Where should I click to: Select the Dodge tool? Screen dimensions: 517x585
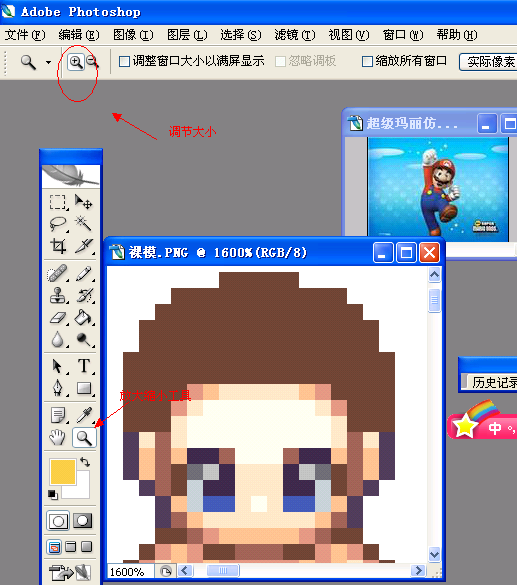[84, 340]
